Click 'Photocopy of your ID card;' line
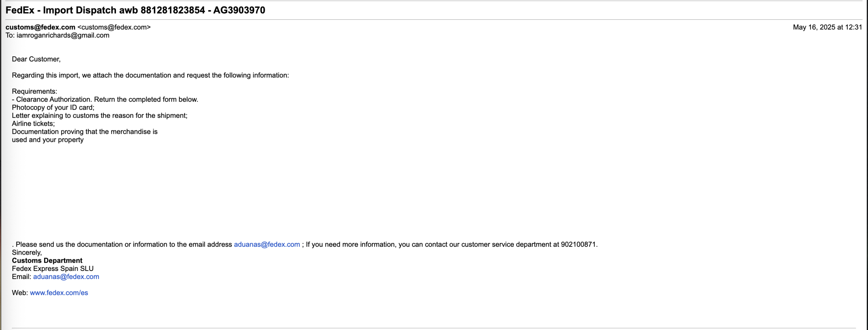Image resolution: width=868 pixels, height=330 pixels. pyautogui.click(x=53, y=108)
